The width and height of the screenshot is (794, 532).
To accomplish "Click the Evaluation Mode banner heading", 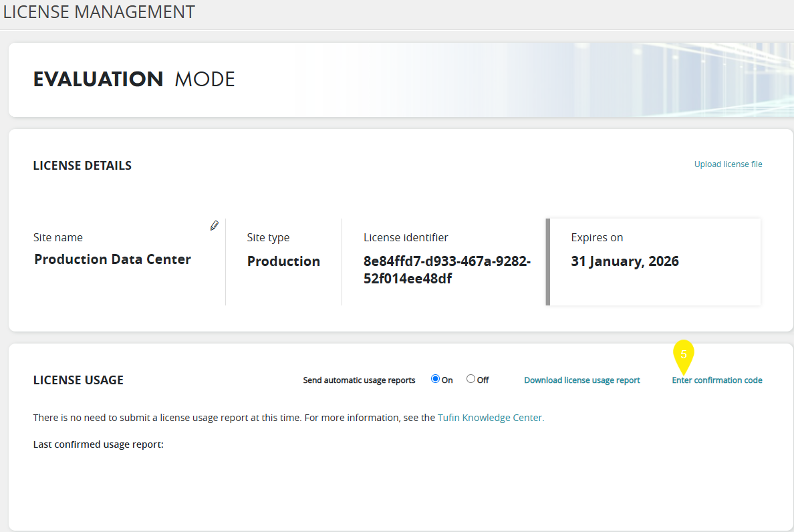I will pyautogui.click(x=134, y=80).
